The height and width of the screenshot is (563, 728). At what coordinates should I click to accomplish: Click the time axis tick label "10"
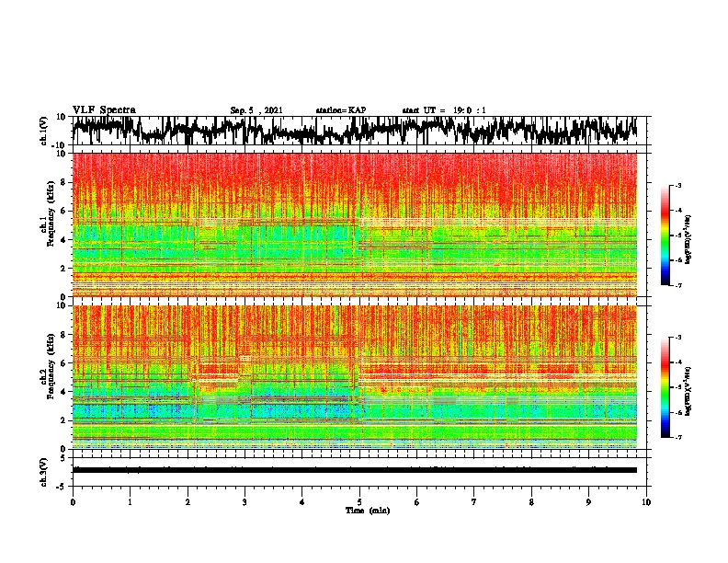pyautogui.click(x=646, y=502)
